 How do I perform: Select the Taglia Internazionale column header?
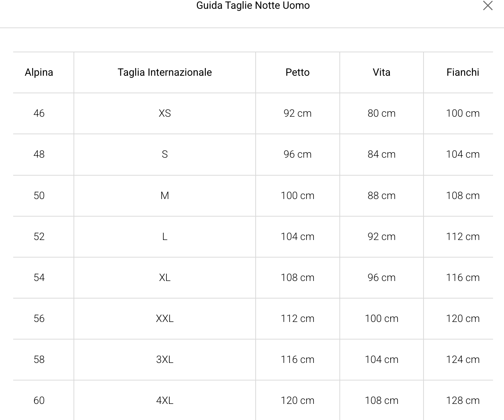click(165, 72)
